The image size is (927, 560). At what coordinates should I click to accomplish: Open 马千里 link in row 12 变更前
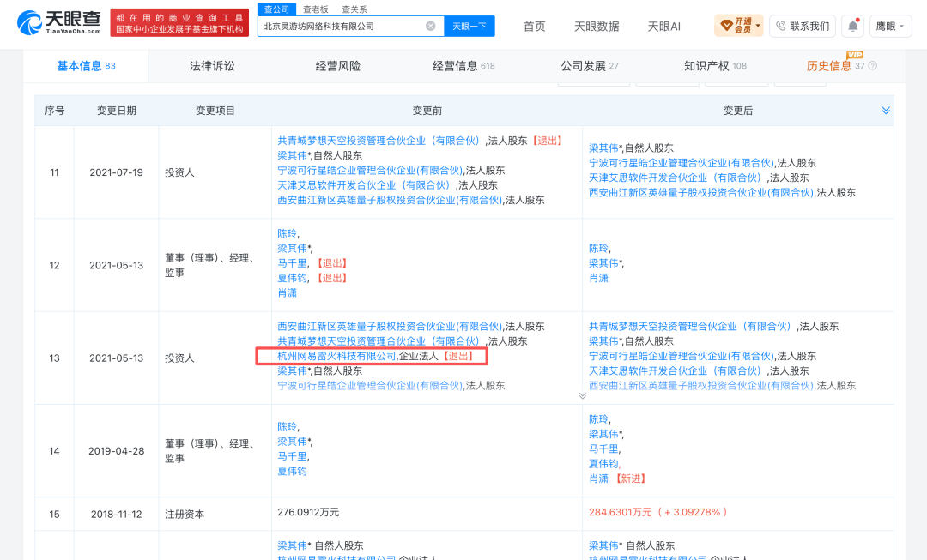292,263
